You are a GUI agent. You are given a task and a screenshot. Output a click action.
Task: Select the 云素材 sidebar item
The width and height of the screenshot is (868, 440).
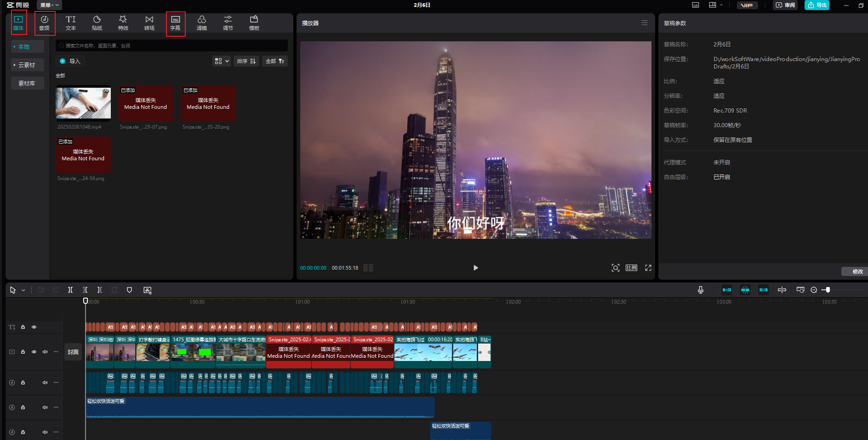[x=27, y=65]
